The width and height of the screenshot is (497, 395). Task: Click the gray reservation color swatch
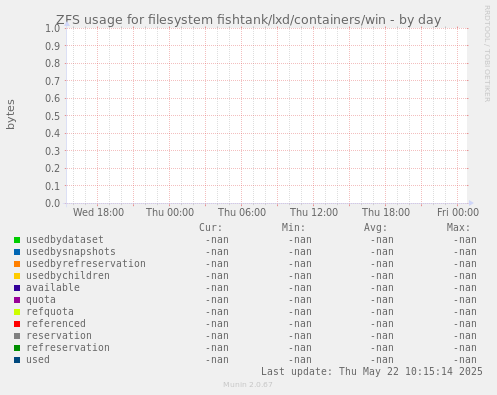[x=17, y=336]
